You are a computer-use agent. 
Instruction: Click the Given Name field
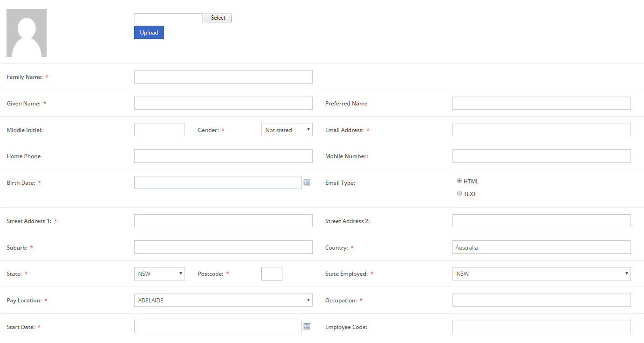tap(223, 103)
